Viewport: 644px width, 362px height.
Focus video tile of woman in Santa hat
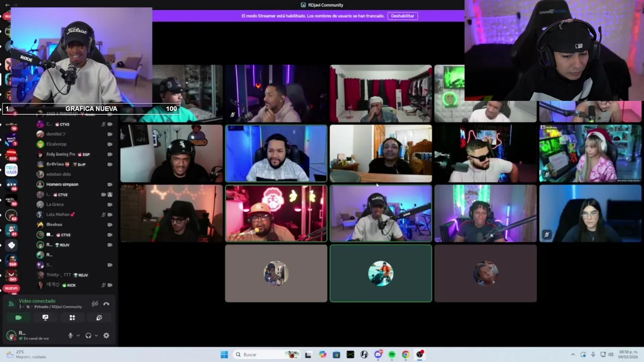pyautogui.click(x=590, y=154)
